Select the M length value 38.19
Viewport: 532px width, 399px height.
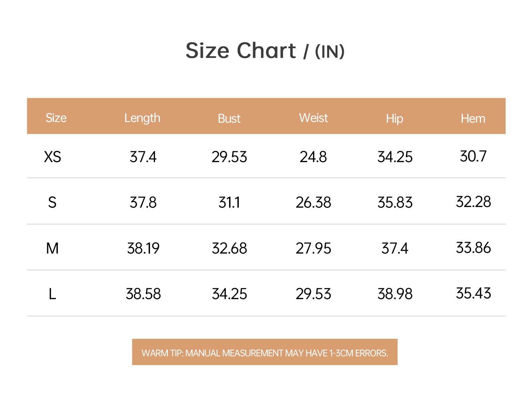click(143, 248)
